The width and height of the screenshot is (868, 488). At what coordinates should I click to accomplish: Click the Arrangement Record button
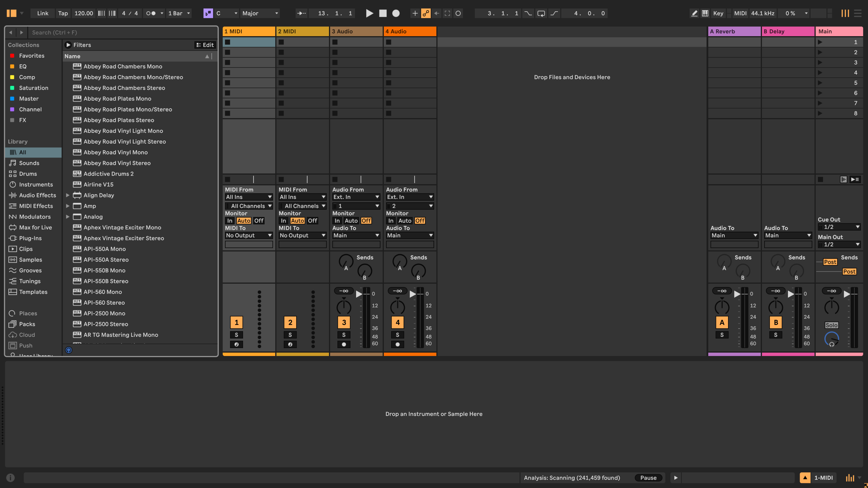tap(396, 14)
